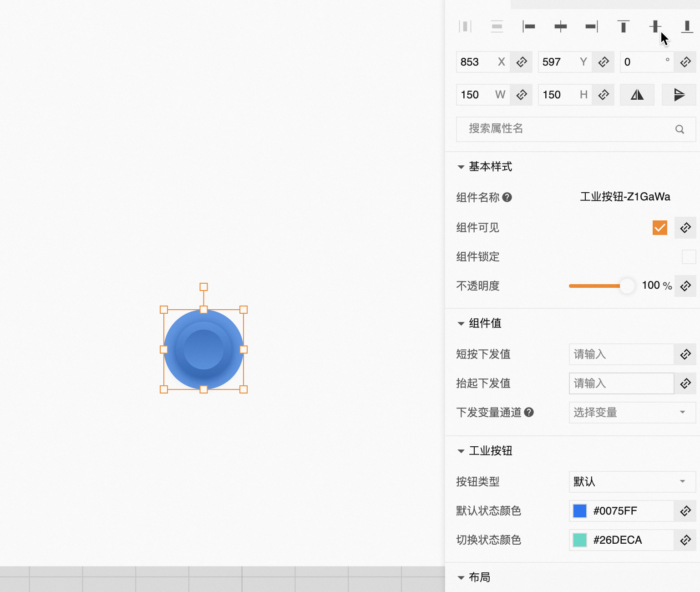700x592 pixels.
Task: Align selection to top edge
Action: pos(624,26)
